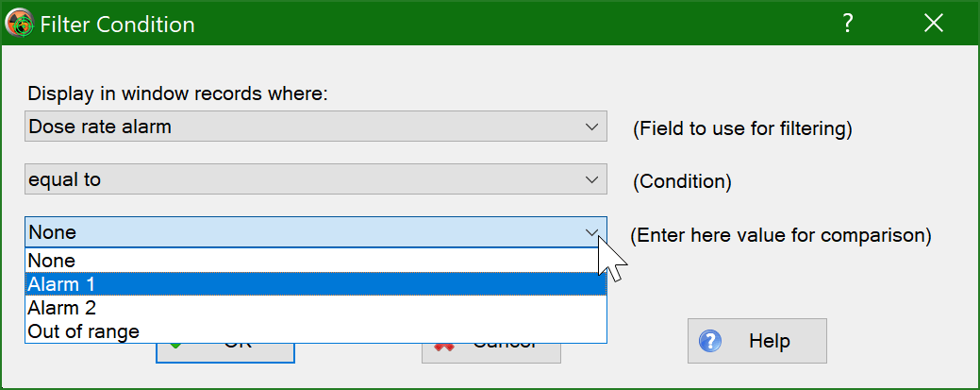Click the comparison value field showing None
This screenshot has height=390, width=980.
point(316,232)
